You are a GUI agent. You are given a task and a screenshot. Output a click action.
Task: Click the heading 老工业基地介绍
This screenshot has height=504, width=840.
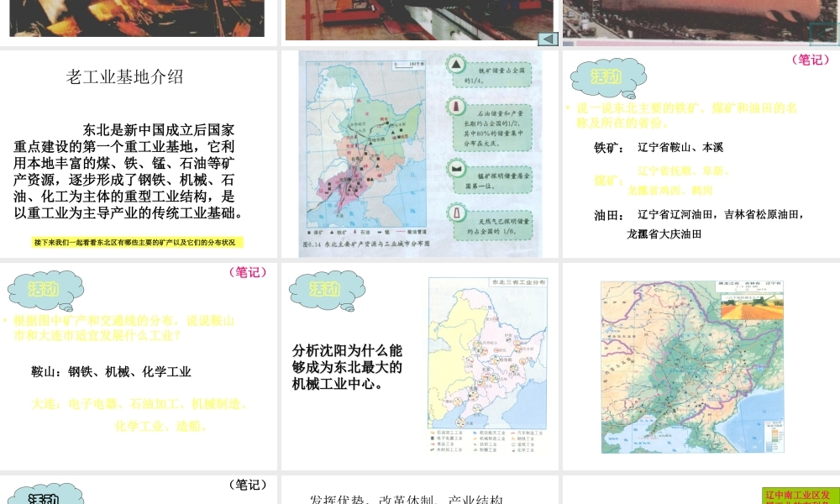(124, 77)
